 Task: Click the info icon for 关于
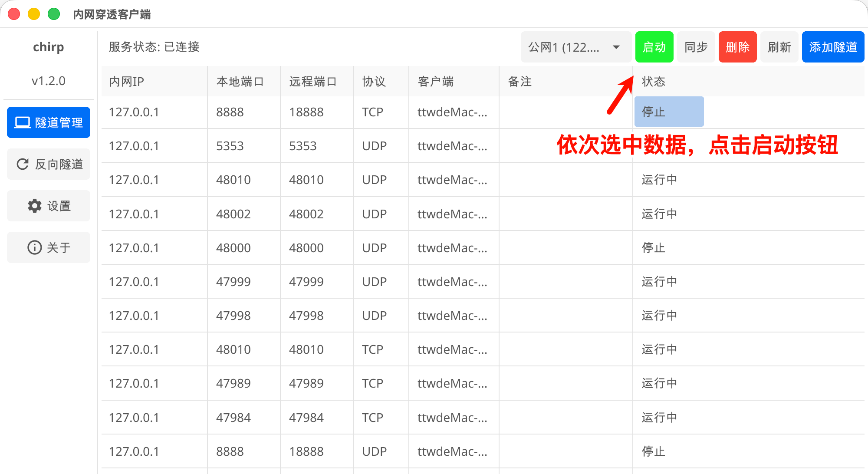pos(35,247)
